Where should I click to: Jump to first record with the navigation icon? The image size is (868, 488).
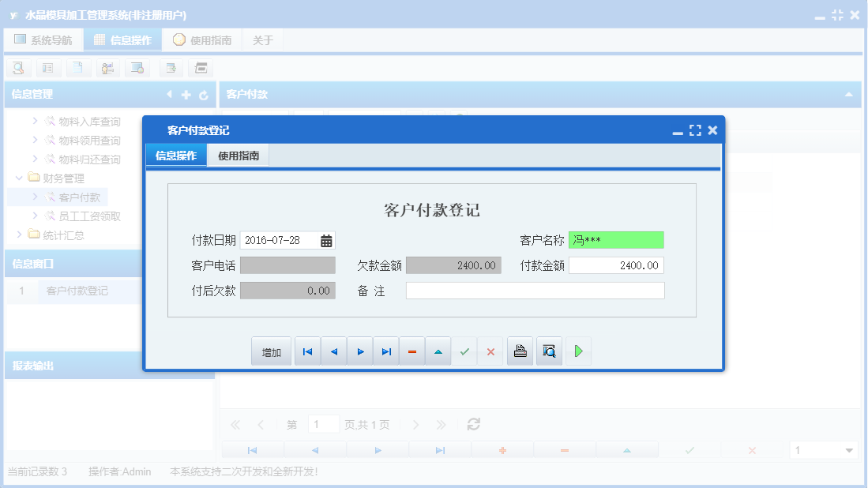tap(307, 351)
